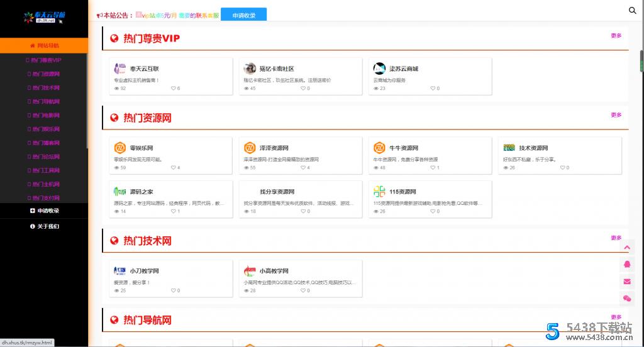Image resolution: width=644 pixels, height=347 pixels.
Task: Open the 柒苏云商城 title link
Action: coord(403,69)
